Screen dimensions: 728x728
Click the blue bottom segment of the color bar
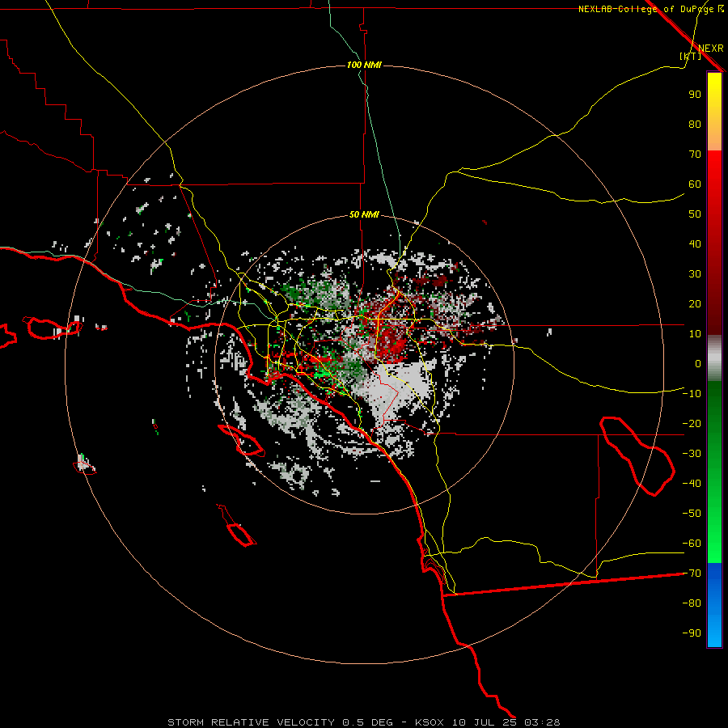[714, 605]
